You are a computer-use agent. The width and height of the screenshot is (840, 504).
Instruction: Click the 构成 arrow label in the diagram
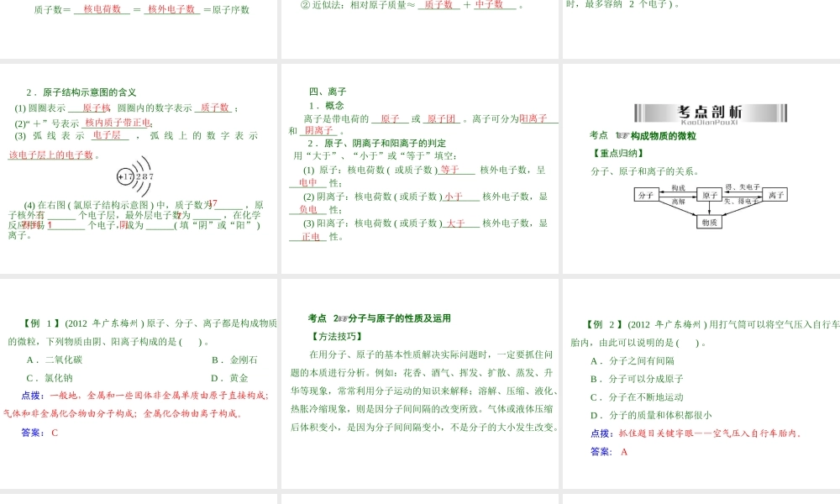coord(678,187)
